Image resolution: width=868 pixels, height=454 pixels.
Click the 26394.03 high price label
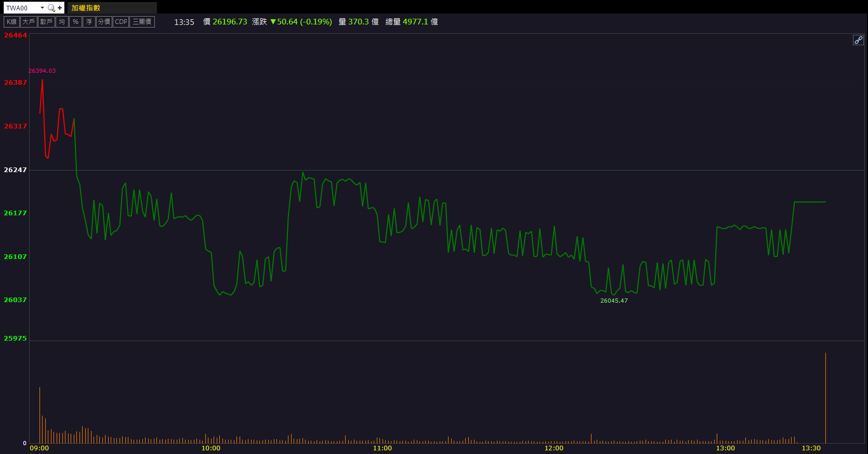coord(42,71)
